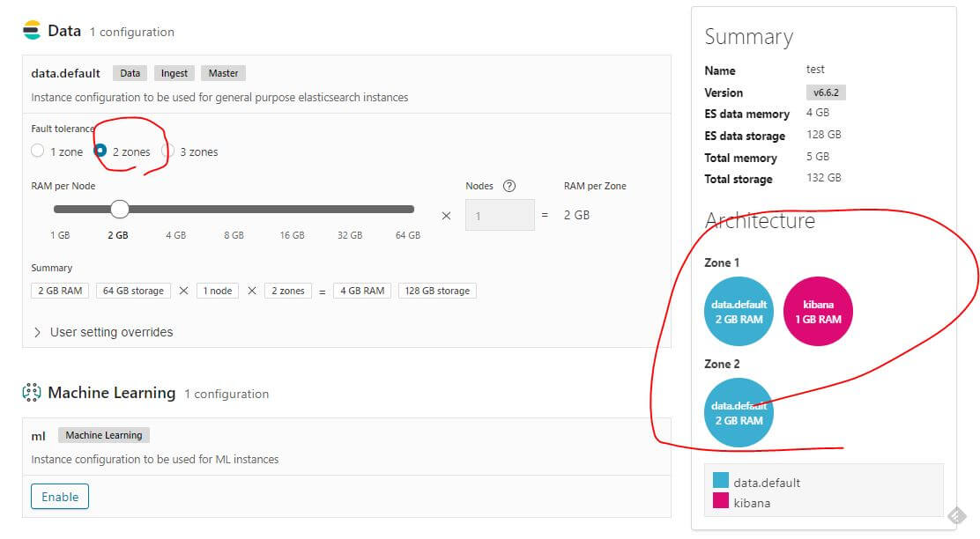Click the Master role tag on data.default
Screen dimensions: 980x539
coord(223,73)
